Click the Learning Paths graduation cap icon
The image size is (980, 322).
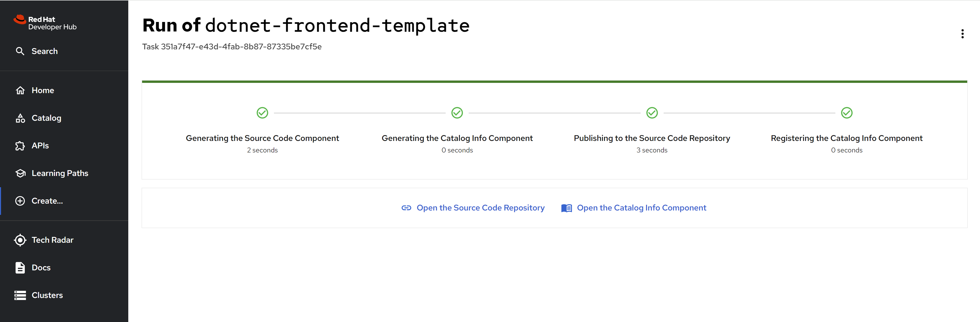[20, 174]
